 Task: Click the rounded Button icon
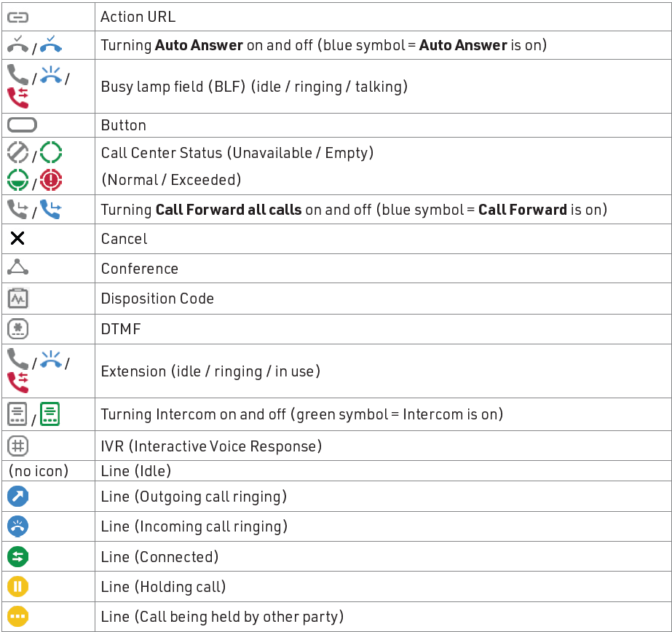tap(21, 125)
